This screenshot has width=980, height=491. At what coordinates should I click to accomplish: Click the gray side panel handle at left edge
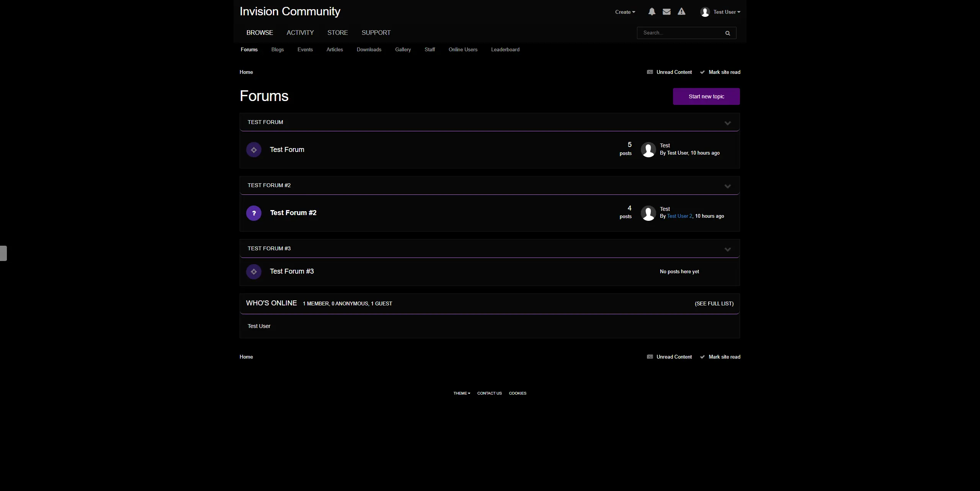(3, 253)
